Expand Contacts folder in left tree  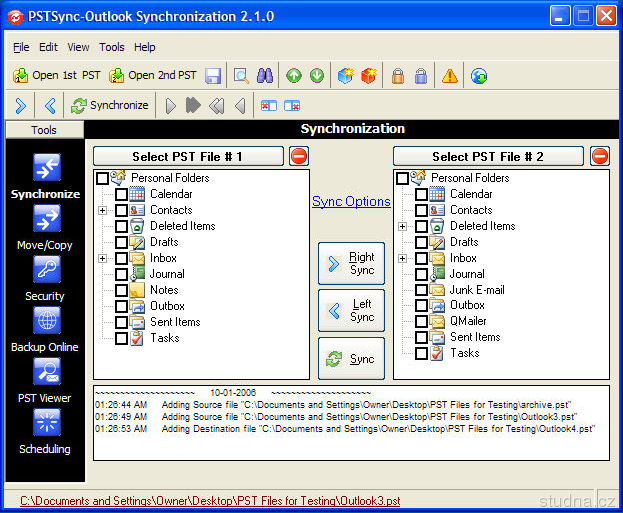pyautogui.click(x=102, y=210)
